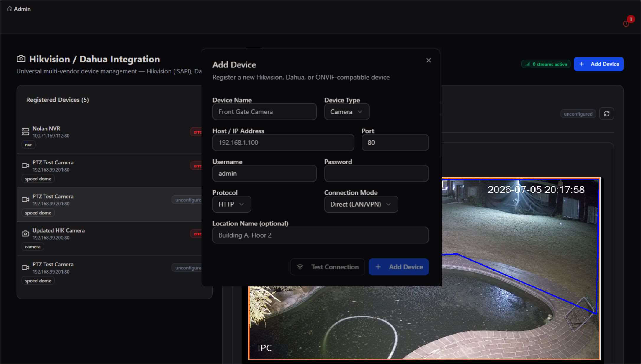Open the alert notification icon with red badge
This screenshot has width=641, height=364.
(x=627, y=24)
